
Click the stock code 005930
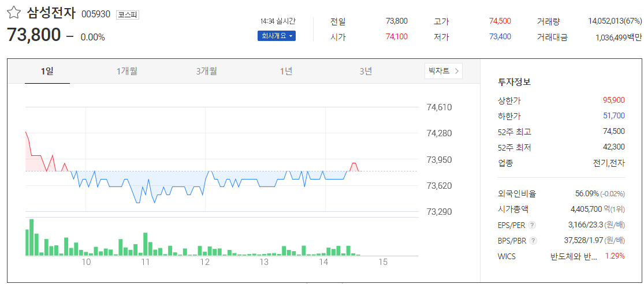[x=96, y=14]
